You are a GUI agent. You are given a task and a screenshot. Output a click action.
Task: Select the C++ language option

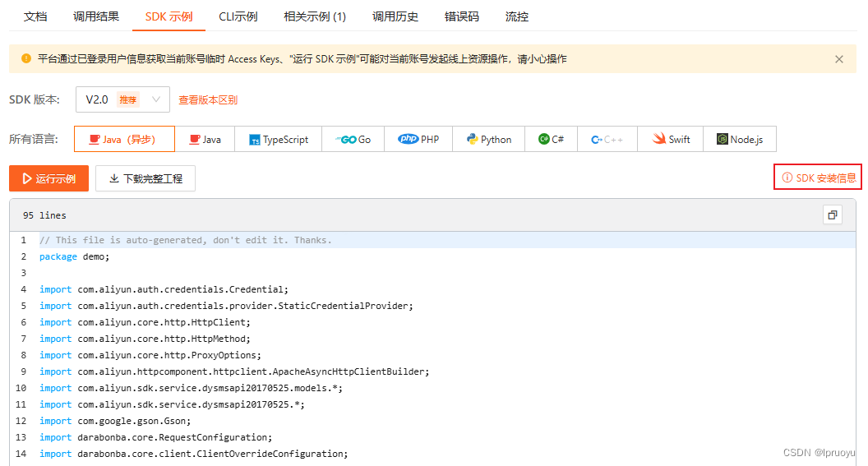[607, 140]
